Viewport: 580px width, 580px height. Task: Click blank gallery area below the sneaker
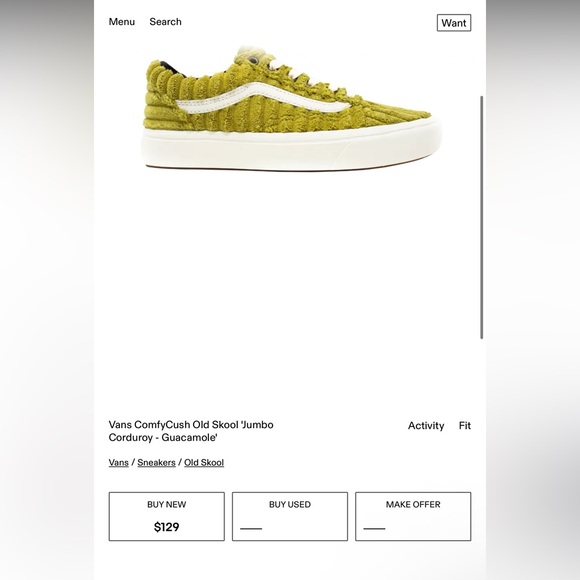point(290,289)
